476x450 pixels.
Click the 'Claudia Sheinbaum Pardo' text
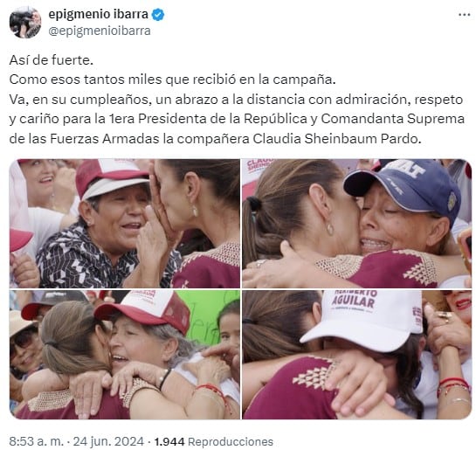pyautogui.click(x=337, y=139)
